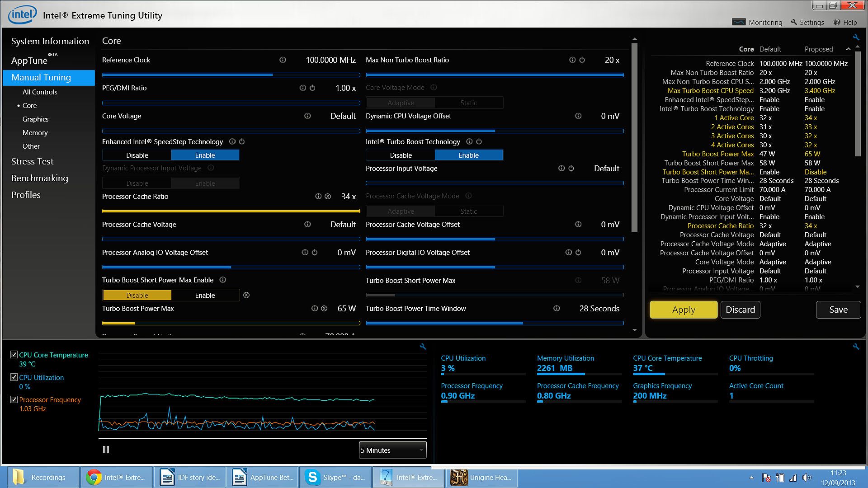Set Enhanced Intel SpeedStep Technology to Disable
Viewport: 868px width, 488px height.
[x=137, y=155]
